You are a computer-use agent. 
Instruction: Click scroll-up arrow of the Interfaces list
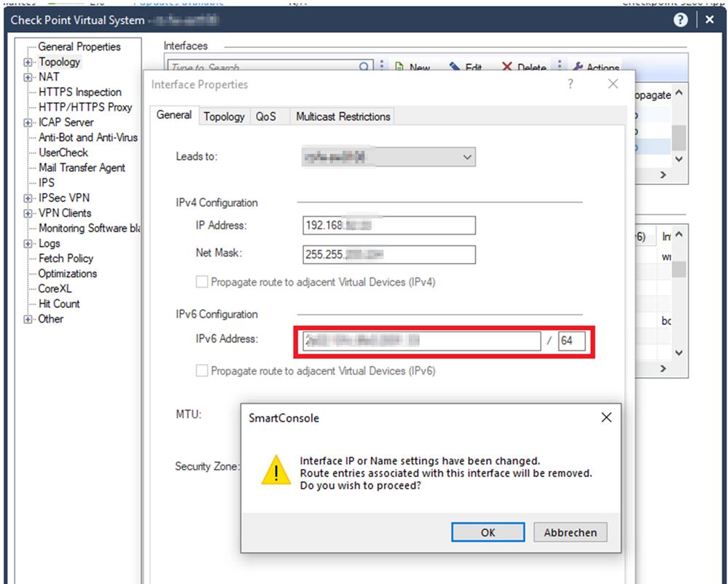(x=678, y=92)
